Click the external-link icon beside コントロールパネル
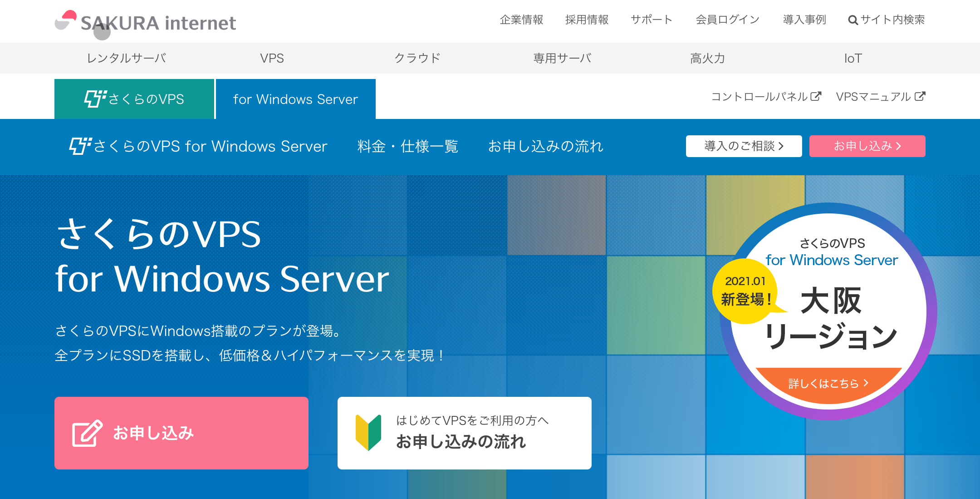This screenshot has height=499, width=980. click(816, 96)
